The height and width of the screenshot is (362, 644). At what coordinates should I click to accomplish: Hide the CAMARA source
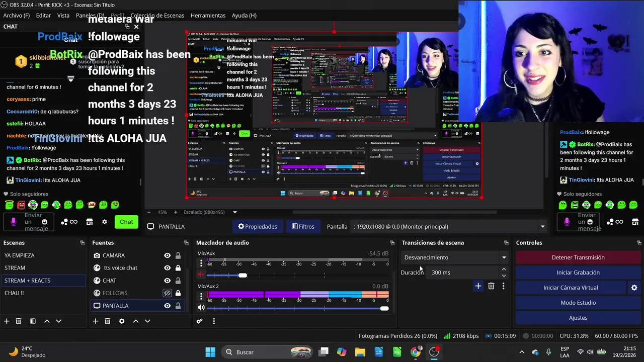pyautogui.click(x=167, y=255)
